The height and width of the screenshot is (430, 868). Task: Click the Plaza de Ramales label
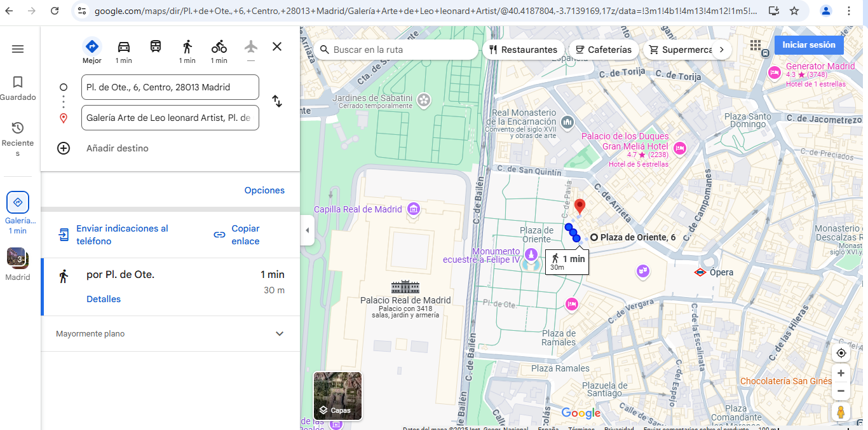559,338
